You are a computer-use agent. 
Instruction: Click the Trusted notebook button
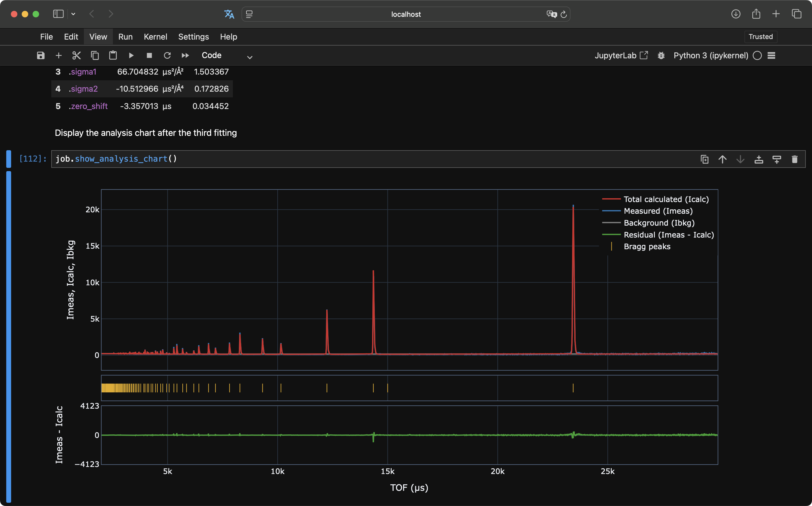point(760,37)
